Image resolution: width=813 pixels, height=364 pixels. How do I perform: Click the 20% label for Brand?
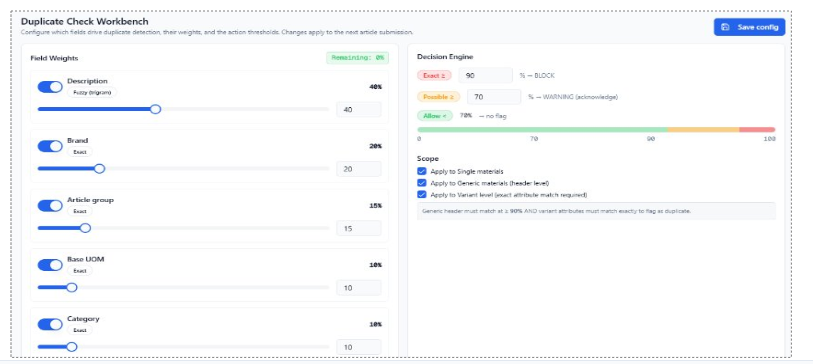[375, 146]
